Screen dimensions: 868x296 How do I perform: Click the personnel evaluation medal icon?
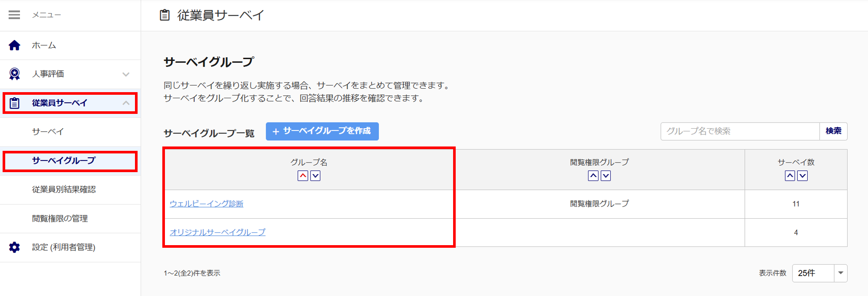[x=14, y=74]
